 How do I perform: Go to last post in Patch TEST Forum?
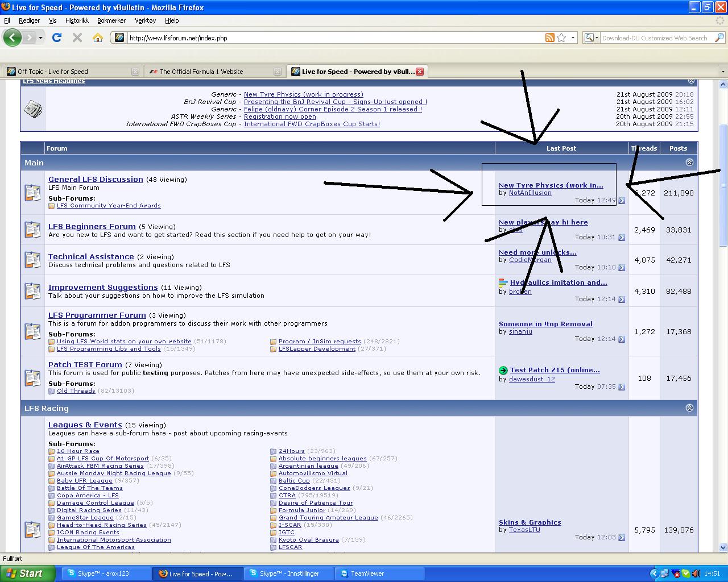(x=622, y=387)
